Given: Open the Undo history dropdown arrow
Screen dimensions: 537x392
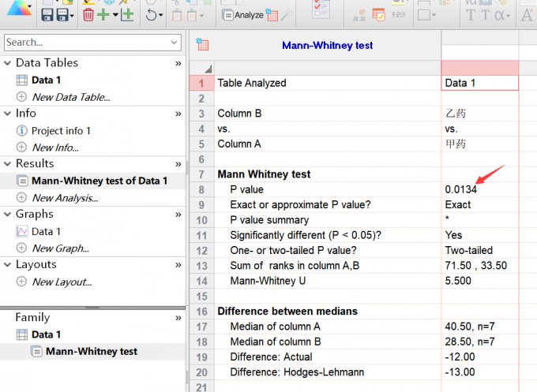Looking at the screenshot, I should point(160,16).
